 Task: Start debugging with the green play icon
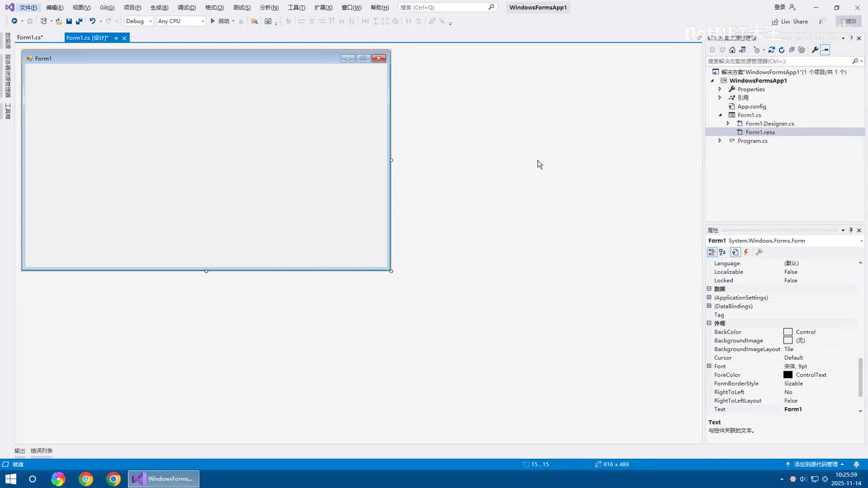pos(212,21)
